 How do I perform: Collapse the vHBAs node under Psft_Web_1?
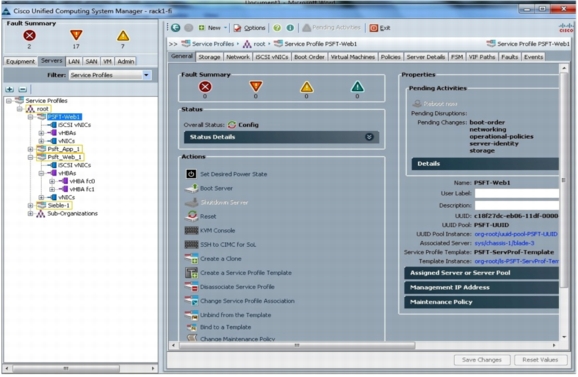[x=41, y=173]
